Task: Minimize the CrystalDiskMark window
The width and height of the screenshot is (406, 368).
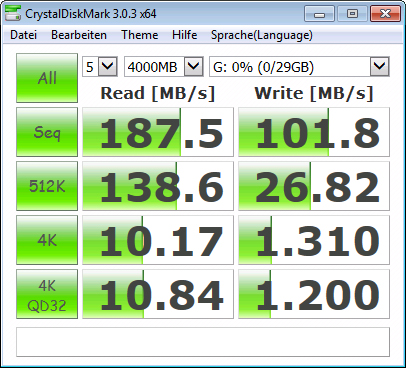Action: (x=319, y=14)
